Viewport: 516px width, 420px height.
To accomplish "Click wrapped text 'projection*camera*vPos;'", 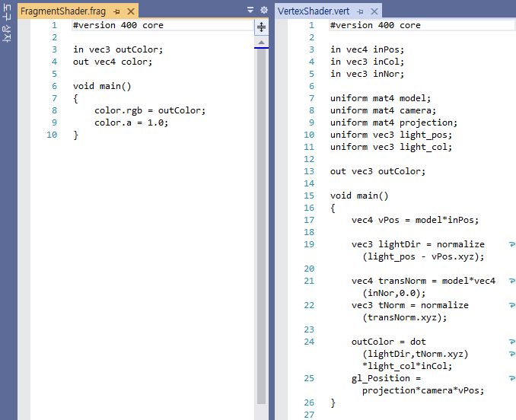I will [423, 390].
